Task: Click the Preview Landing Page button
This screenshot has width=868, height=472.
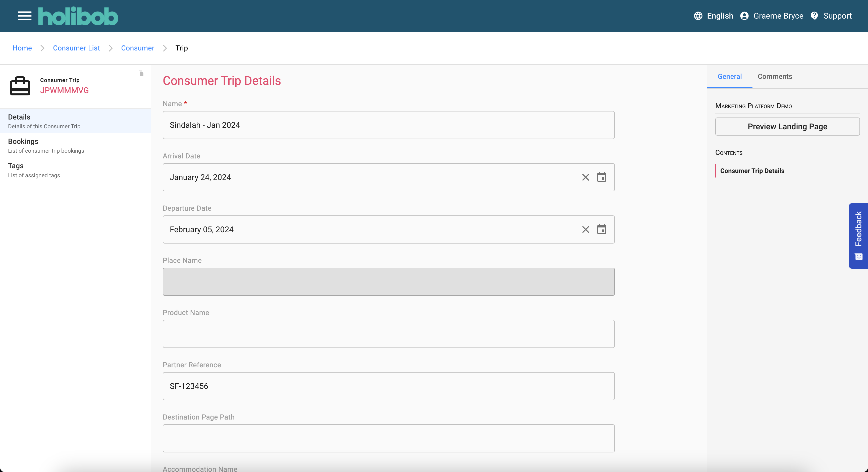Action: click(x=787, y=126)
